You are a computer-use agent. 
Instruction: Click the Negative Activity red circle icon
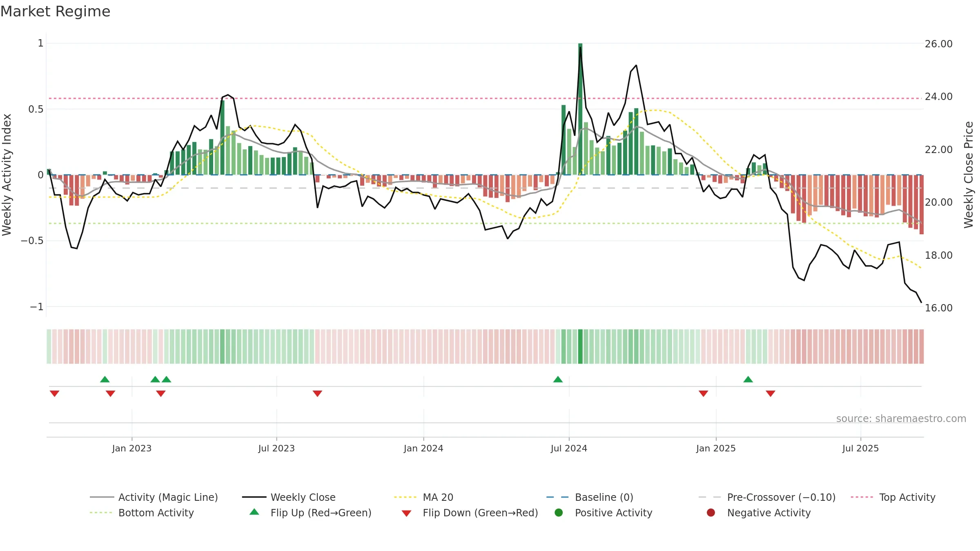click(711, 512)
